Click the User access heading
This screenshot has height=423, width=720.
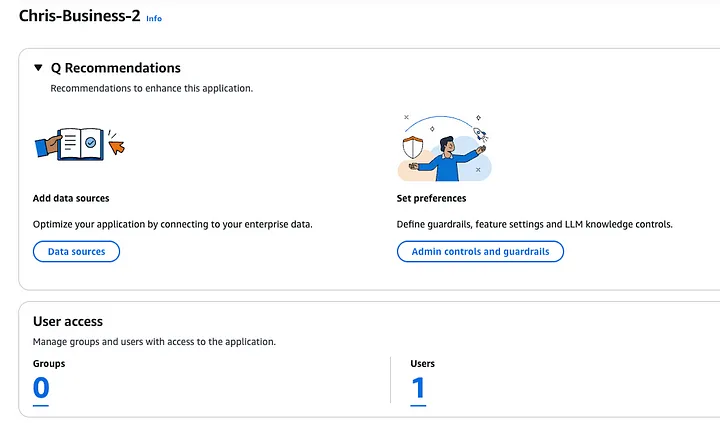click(x=68, y=321)
